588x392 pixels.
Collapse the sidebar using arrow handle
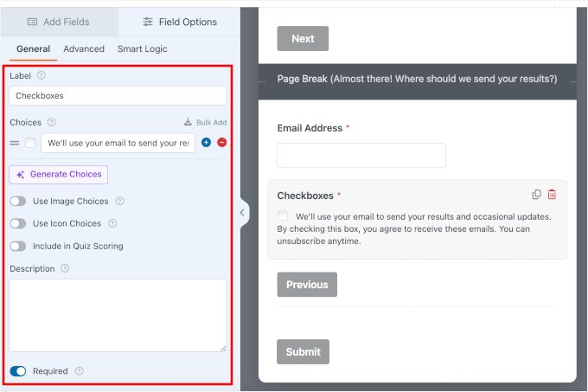tap(242, 212)
